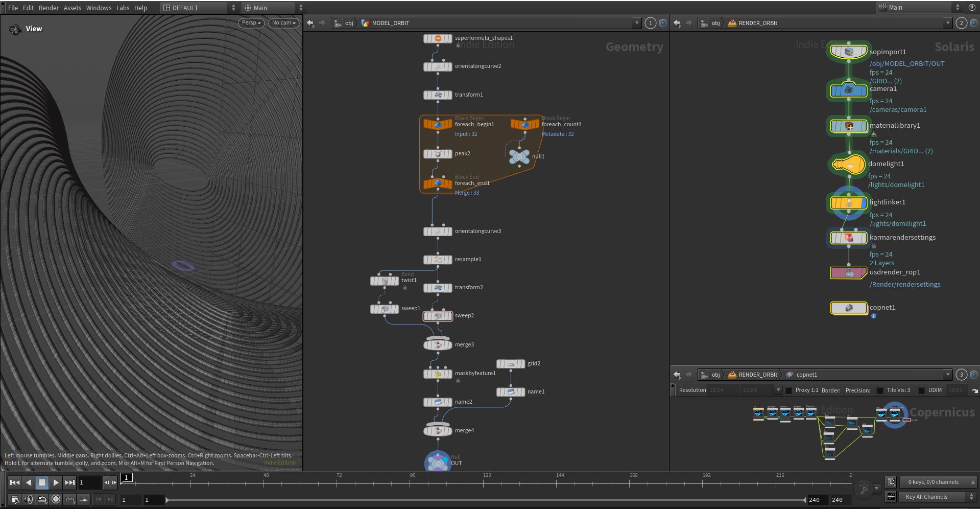Select the camera1 node in Solaris
The image size is (980, 509).
[848, 90]
